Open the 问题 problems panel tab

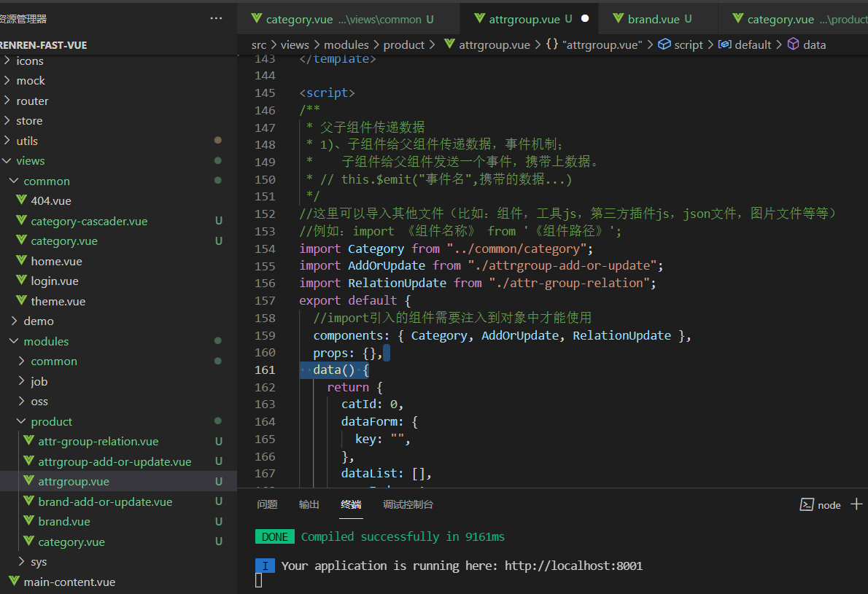(x=268, y=504)
